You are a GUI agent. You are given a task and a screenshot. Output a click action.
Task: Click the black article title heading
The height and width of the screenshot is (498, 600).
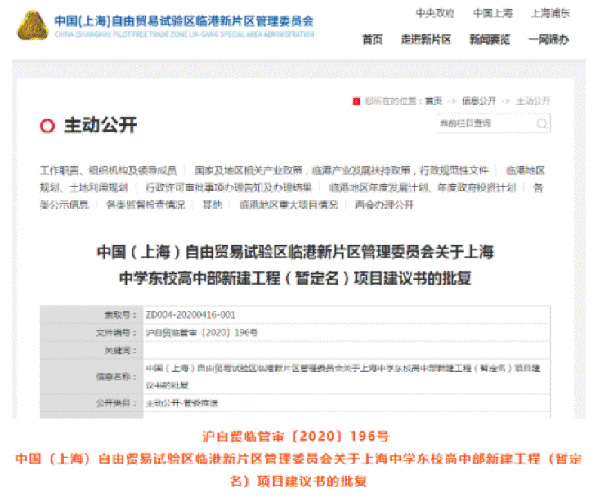(295, 265)
